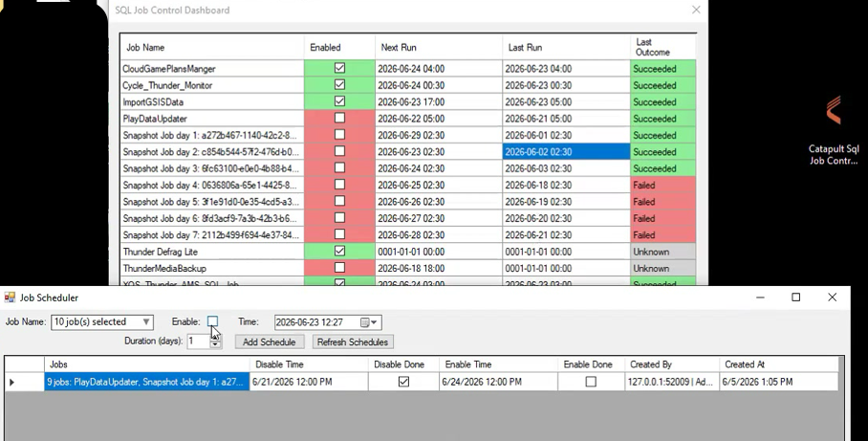Viewport: 868px width, 441px height.
Task: Check Enabled for Snapshot Job day 6
Action: click(x=339, y=218)
